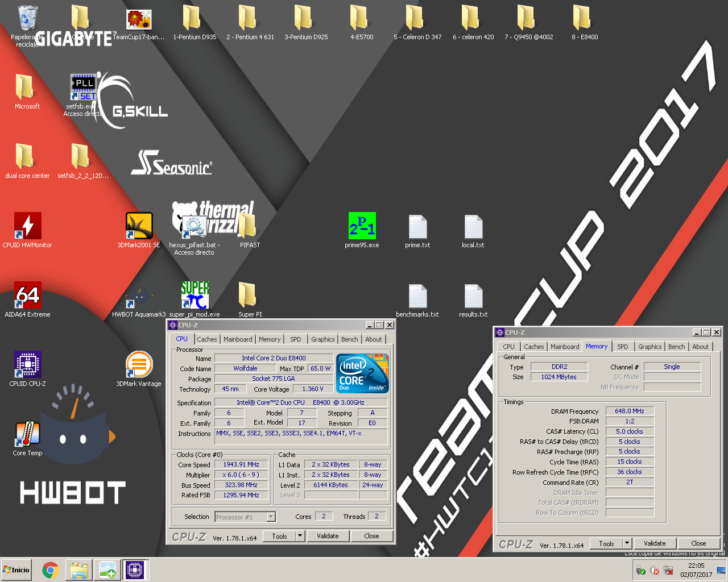Viewport: 728px width, 582px height.
Task: Launch CPUID HWMonitor shortcut
Action: pos(27,226)
